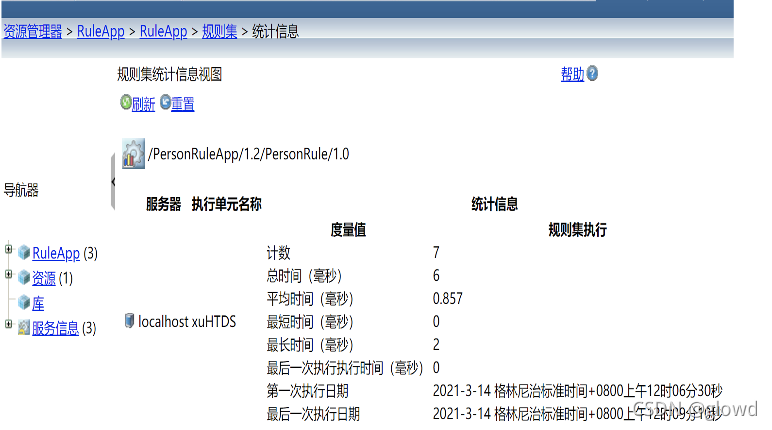Screen dimensions: 772x430
Task: Click the path /PersonRuleApp/1.2/PersonRule/1.0
Action: [249, 154]
